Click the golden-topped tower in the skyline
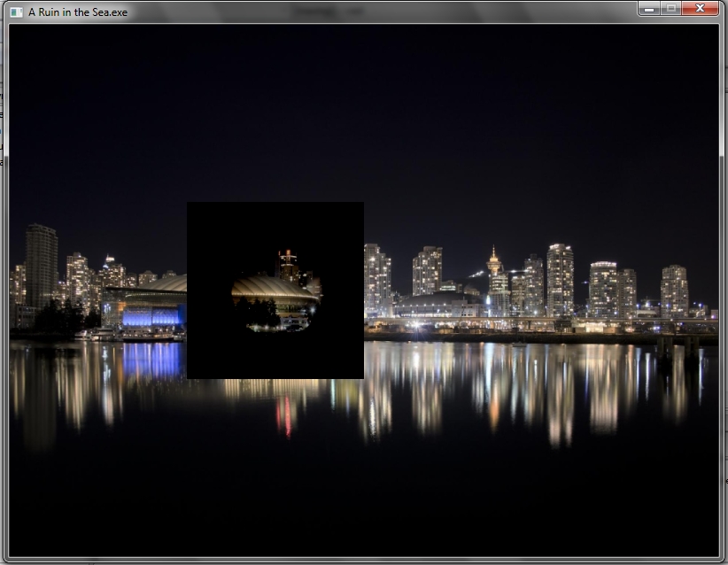728x565 pixels. click(x=493, y=261)
